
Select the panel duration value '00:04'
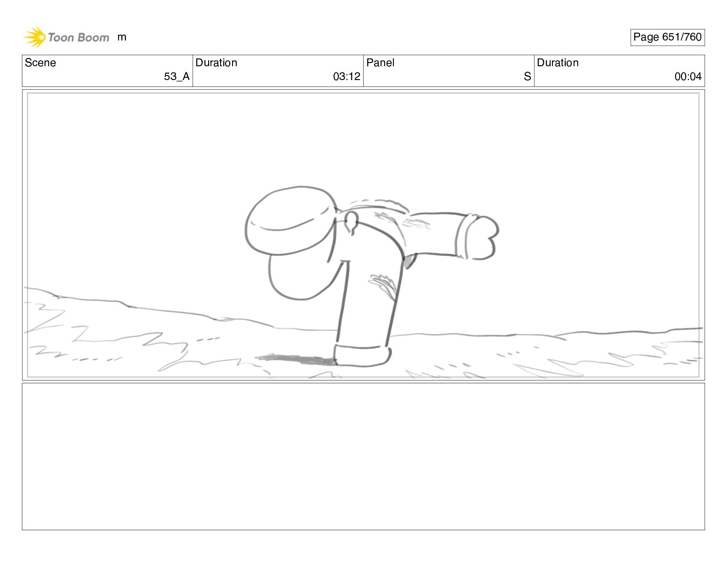click(x=688, y=76)
